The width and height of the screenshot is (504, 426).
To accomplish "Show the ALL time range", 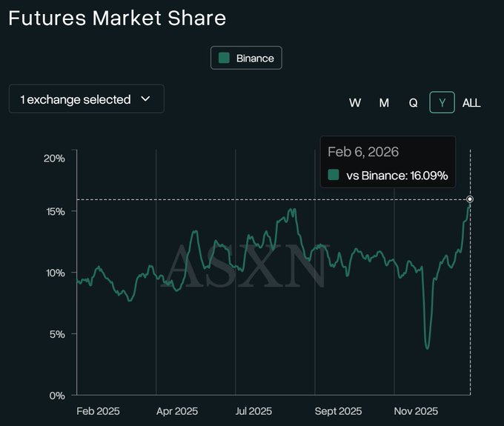I will coord(471,103).
